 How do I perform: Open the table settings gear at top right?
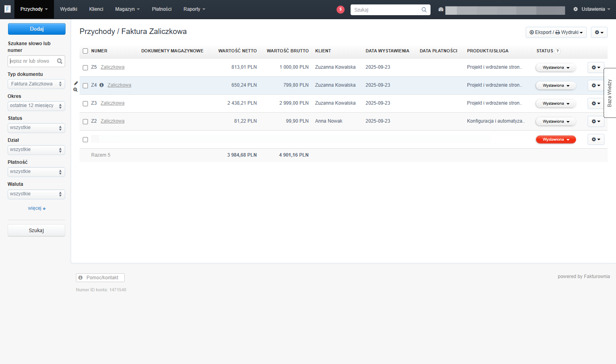599,32
